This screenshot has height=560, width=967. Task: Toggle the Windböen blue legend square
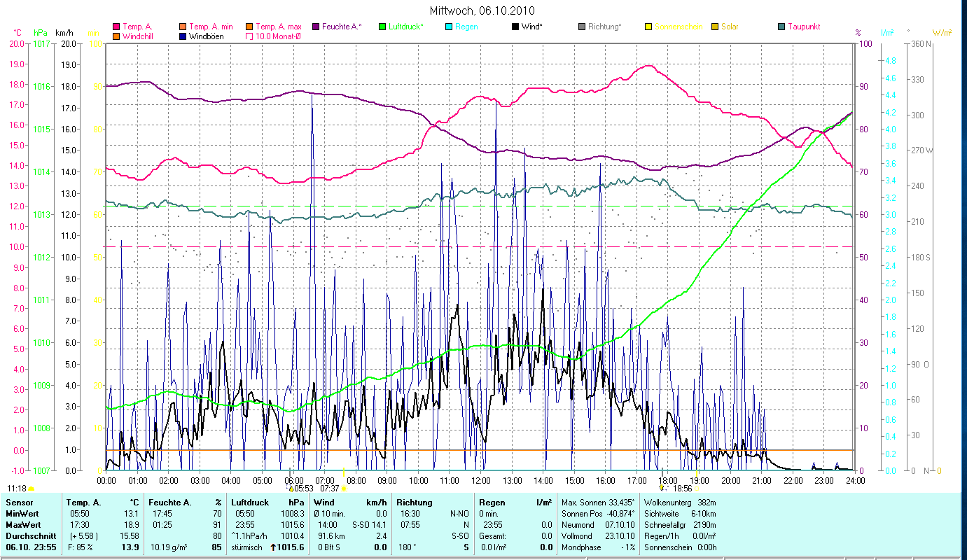183,36
